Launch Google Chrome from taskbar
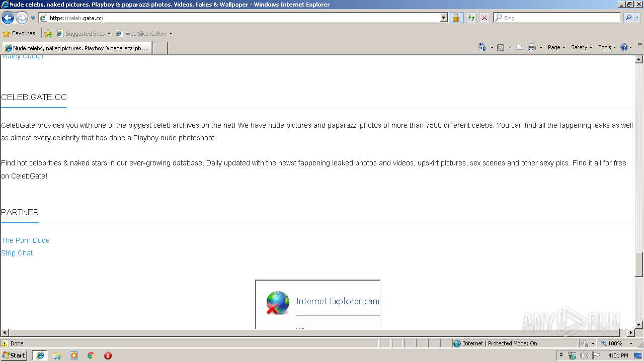This screenshot has width=644, height=362. [91, 355]
